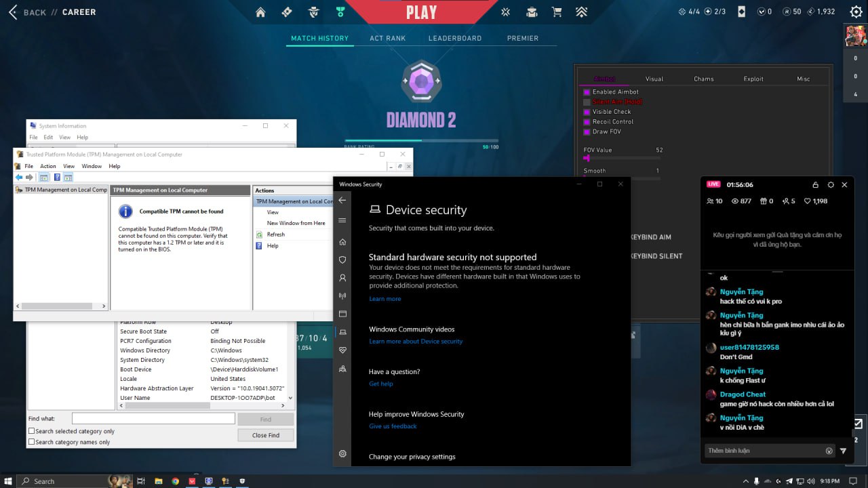
Task: Select Device security laptop icon in sidebar
Action: [x=342, y=332]
